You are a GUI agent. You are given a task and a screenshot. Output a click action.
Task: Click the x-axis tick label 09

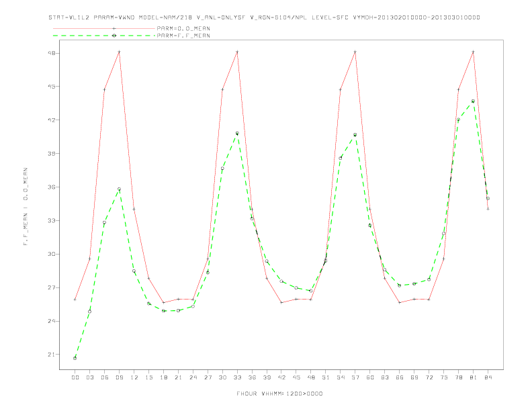[119, 377]
